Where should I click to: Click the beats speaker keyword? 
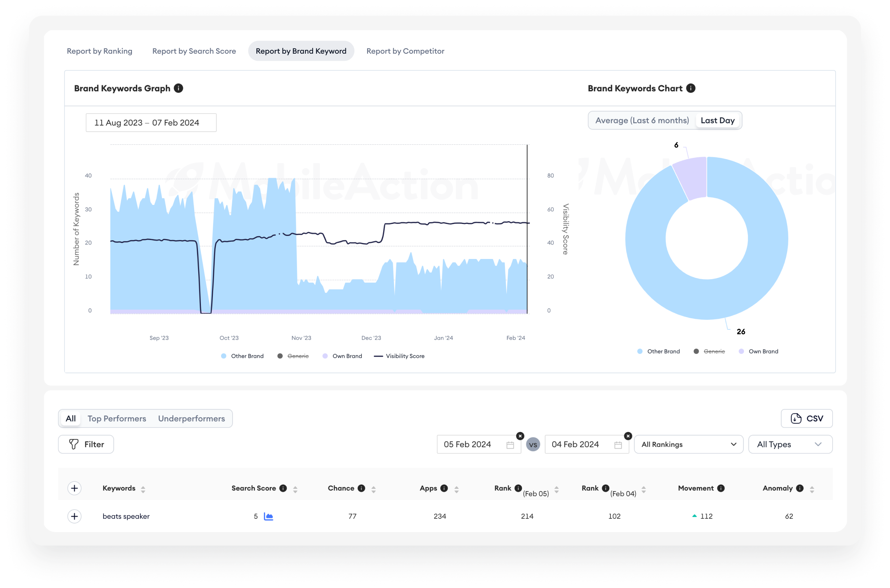(126, 517)
